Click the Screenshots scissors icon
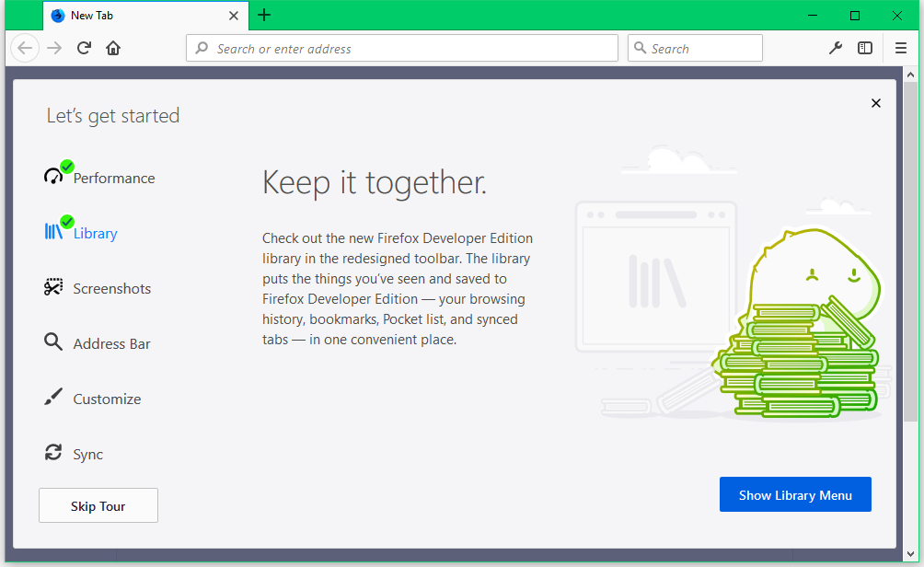 (x=53, y=287)
